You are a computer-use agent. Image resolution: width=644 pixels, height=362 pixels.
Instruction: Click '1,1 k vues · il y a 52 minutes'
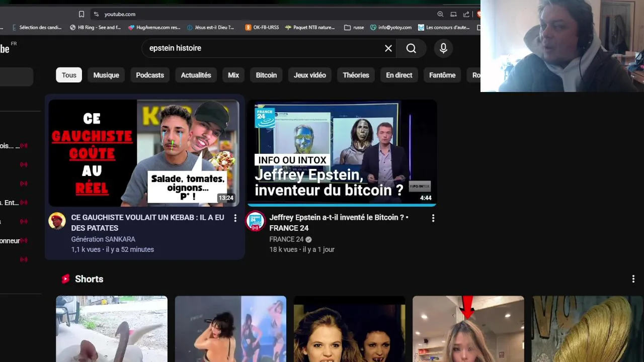[x=113, y=249]
